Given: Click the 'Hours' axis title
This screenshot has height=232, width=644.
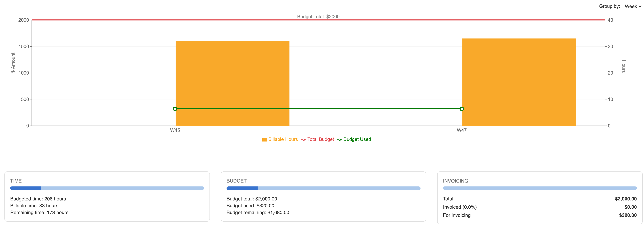Looking at the screenshot, I should (x=624, y=66).
